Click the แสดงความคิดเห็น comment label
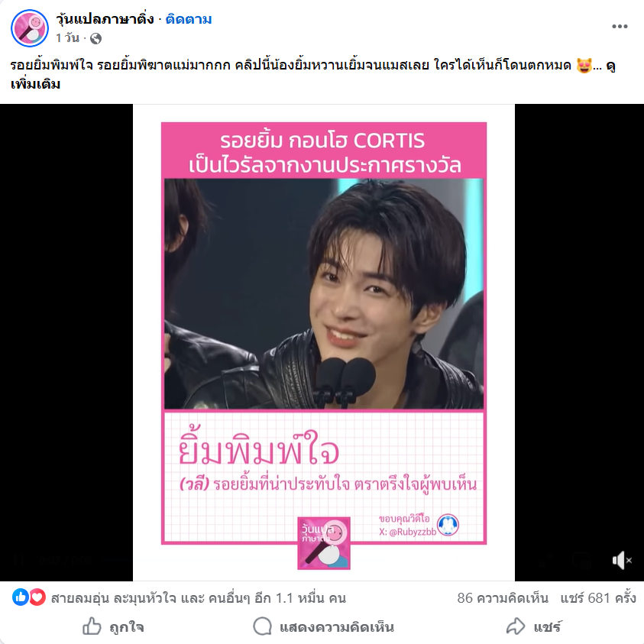The width and height of the screenshot is (644, 644). point(337,627)
